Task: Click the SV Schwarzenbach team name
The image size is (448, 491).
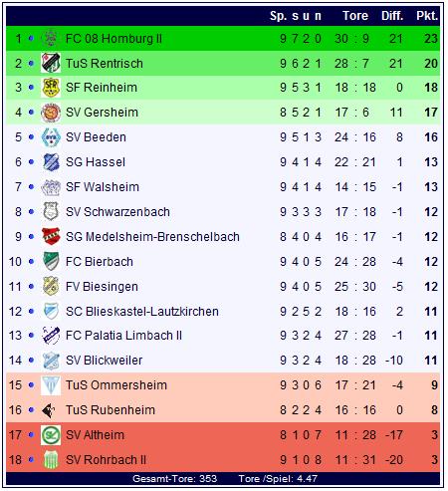Action: point(117,212)
